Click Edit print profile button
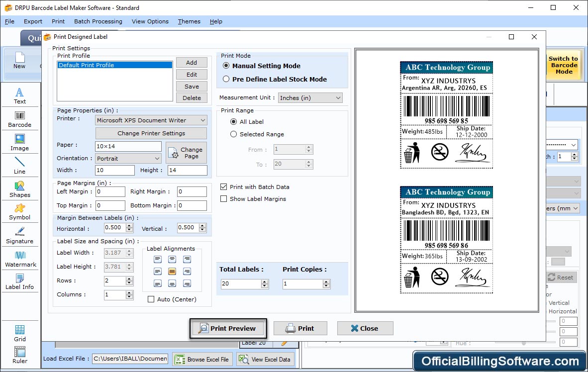 pyautogui.click(x=192, y=75)
